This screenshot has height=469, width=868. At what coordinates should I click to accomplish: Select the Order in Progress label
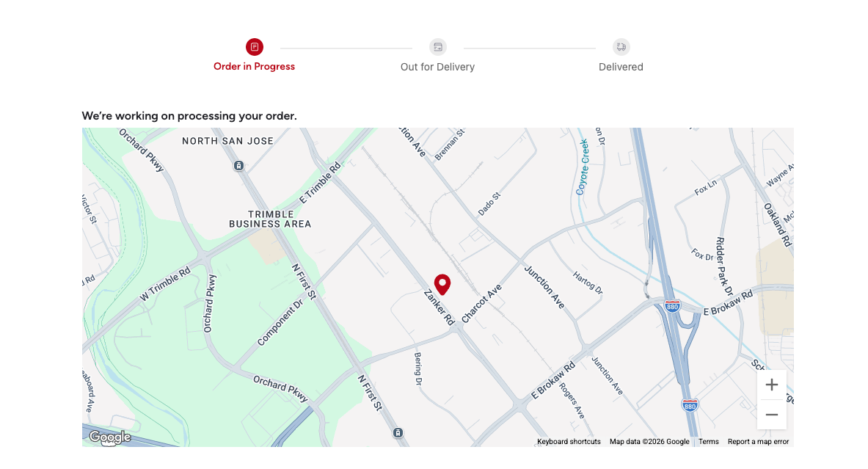point(254,67)
